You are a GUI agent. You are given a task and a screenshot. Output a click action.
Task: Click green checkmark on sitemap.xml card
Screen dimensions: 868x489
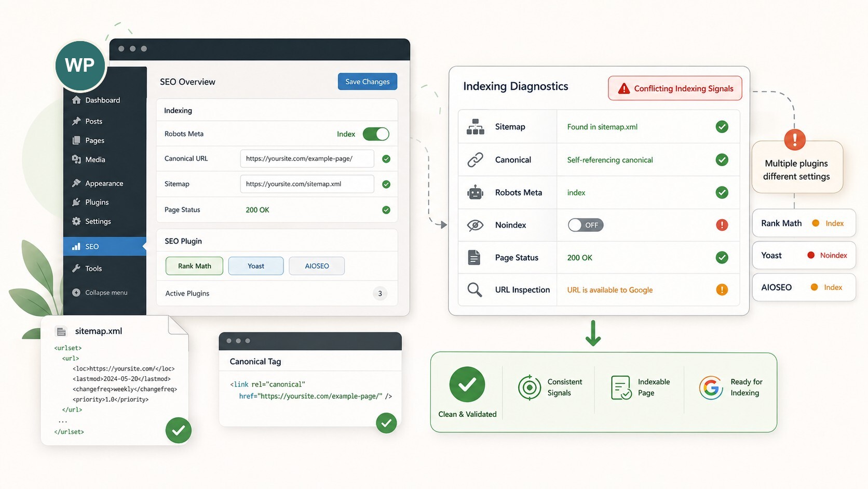click(x=178, y=430)
